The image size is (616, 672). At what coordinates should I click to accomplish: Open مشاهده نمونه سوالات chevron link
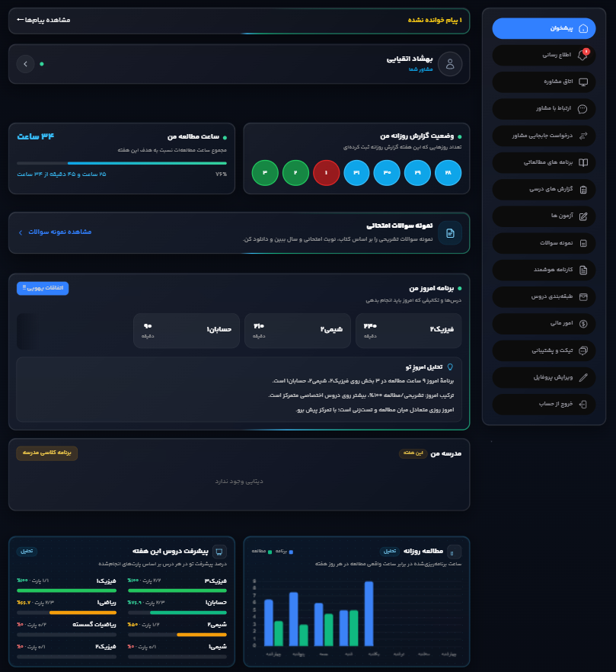point(55,232)
